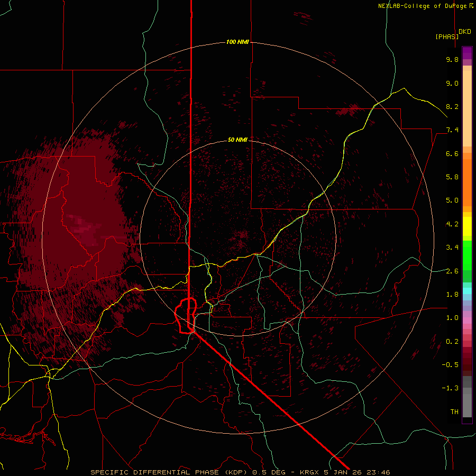Click the bright green segment of color bar

pyautogui.click(x=467, y=255)
